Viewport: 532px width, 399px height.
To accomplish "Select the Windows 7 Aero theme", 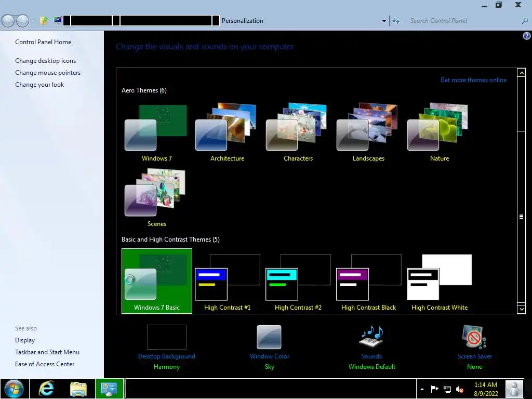I will (156, 132).
